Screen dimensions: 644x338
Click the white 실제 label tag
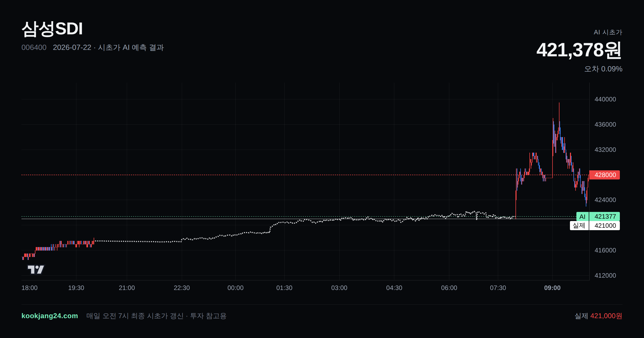pos(579,226)
